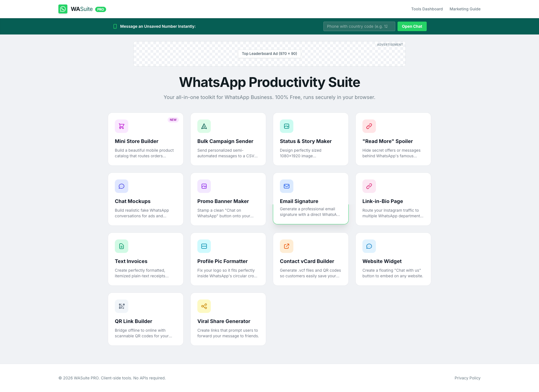Click the Bulk Campaign Sender send icon
Screen dimensions: 539x392
point(204,126)
